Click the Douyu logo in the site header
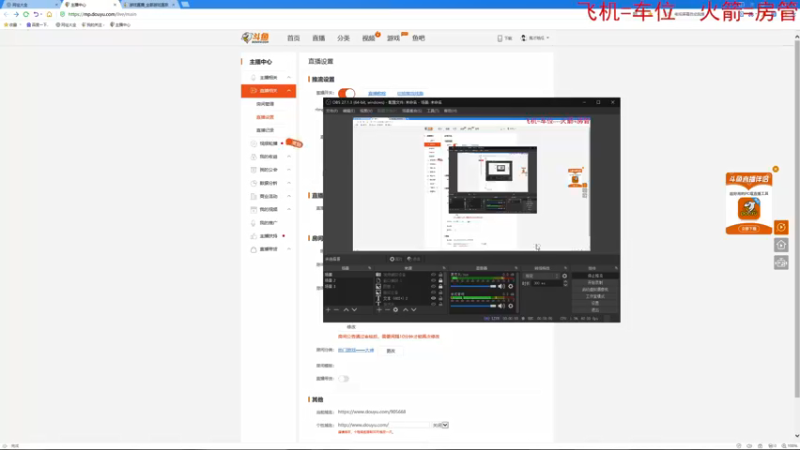800x450 pixels. tap(255, 38)
